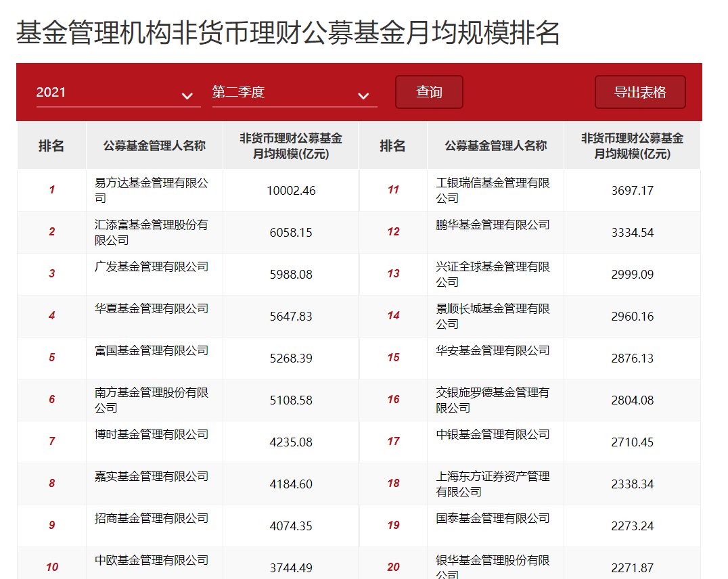Click the value 10002.46
This screenshot has height=579, width=728.
[291, 191]
